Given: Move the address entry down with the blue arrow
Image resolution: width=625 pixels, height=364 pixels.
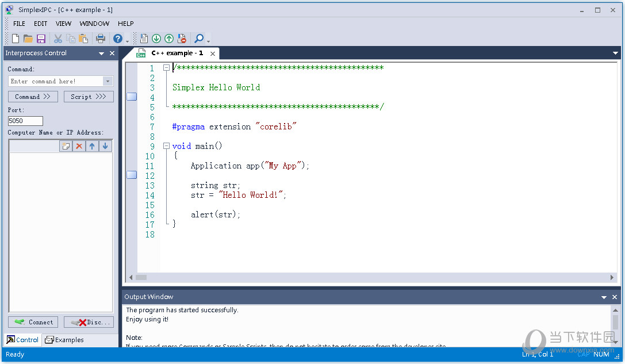Looking at the screenshot, I should [x=105, y=146].
